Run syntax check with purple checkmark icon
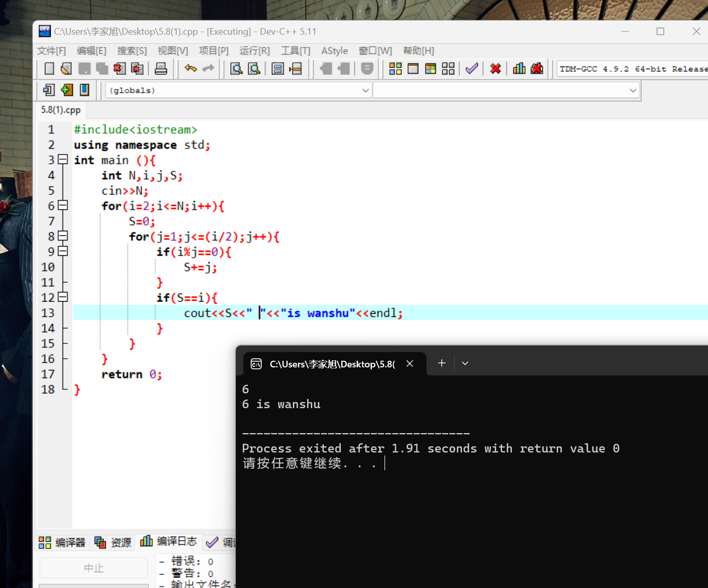708x588 pixels. (x=472, y=69)
